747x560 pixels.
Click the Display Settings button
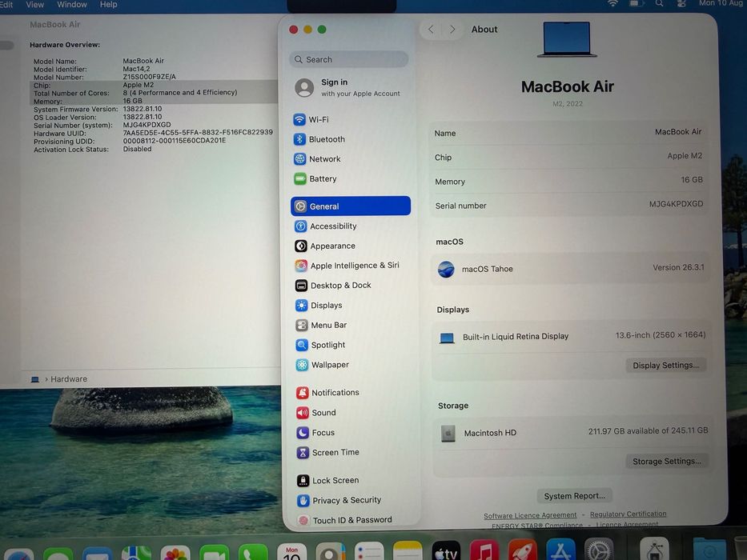665,366
